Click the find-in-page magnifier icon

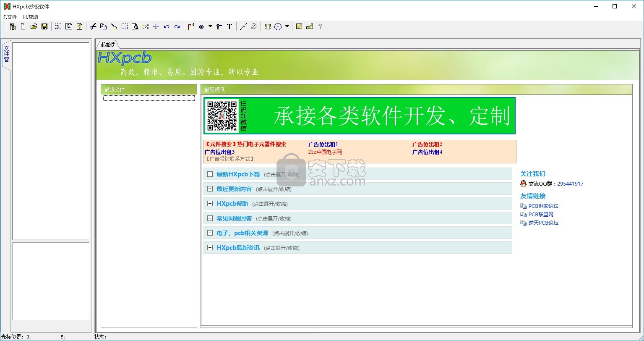[x=135, y=26]
